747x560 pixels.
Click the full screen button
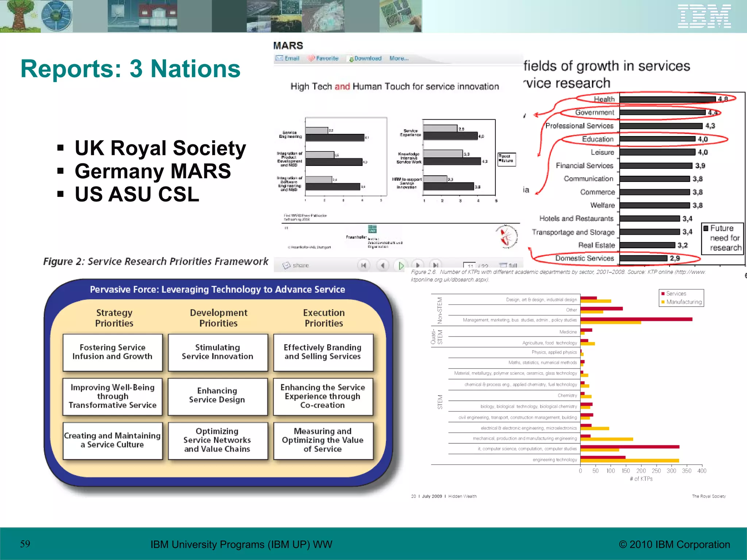pos(508,265)
